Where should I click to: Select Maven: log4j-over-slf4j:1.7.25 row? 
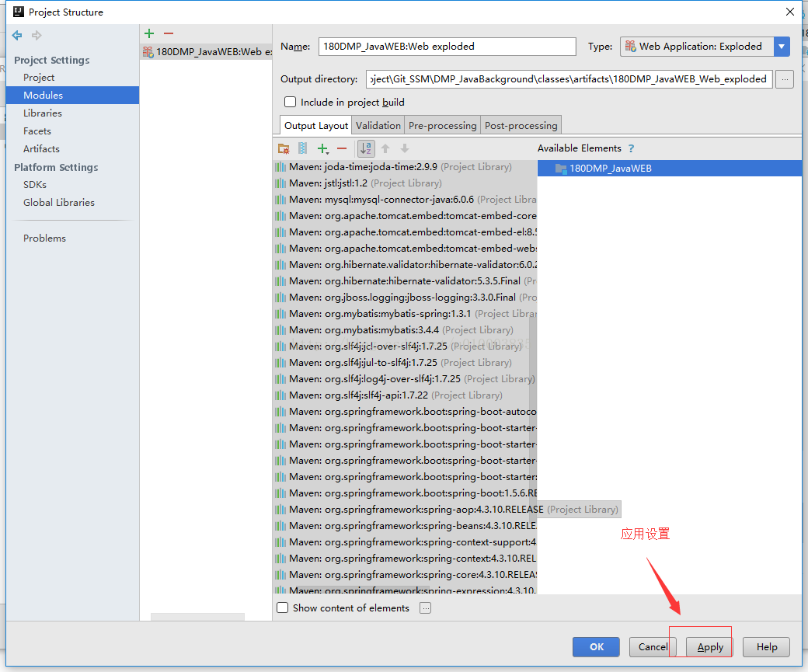(x=405, y=379)
